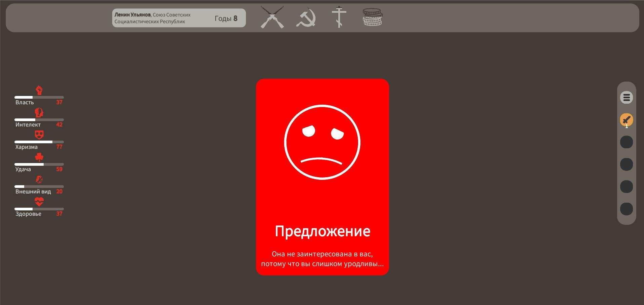Click the raised fist Власть icon
The width and height of the screenshot is (644, 305).
(x=39, y=90)
